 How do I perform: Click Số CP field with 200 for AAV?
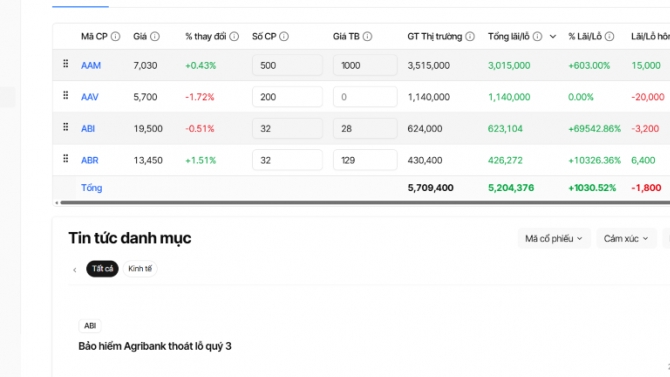pos(288,97)
